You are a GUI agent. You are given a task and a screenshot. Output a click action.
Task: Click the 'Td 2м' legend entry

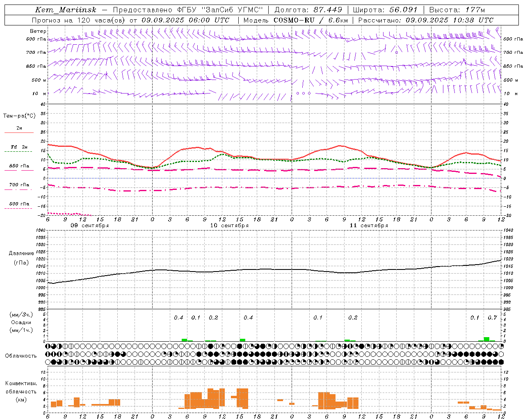(19, 147)
